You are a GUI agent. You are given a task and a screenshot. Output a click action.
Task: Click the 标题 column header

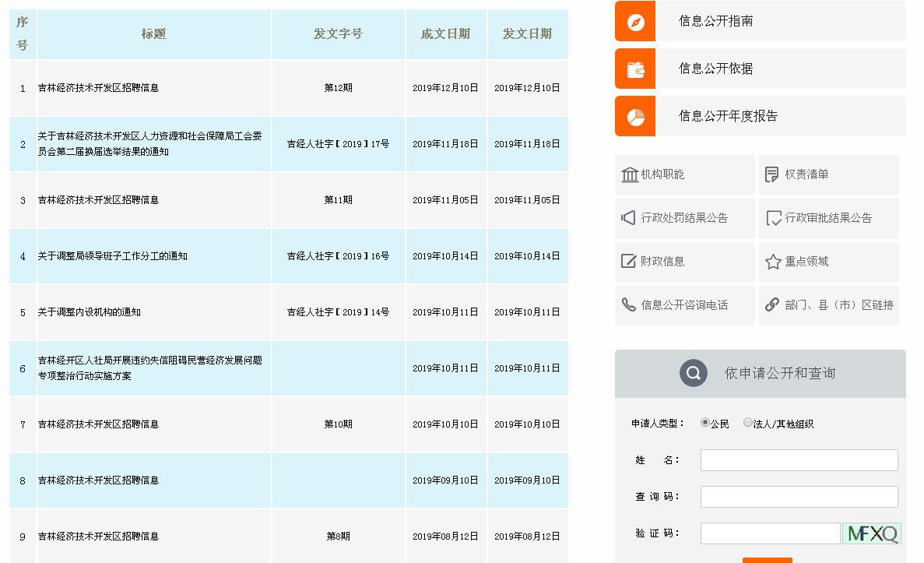153,34
